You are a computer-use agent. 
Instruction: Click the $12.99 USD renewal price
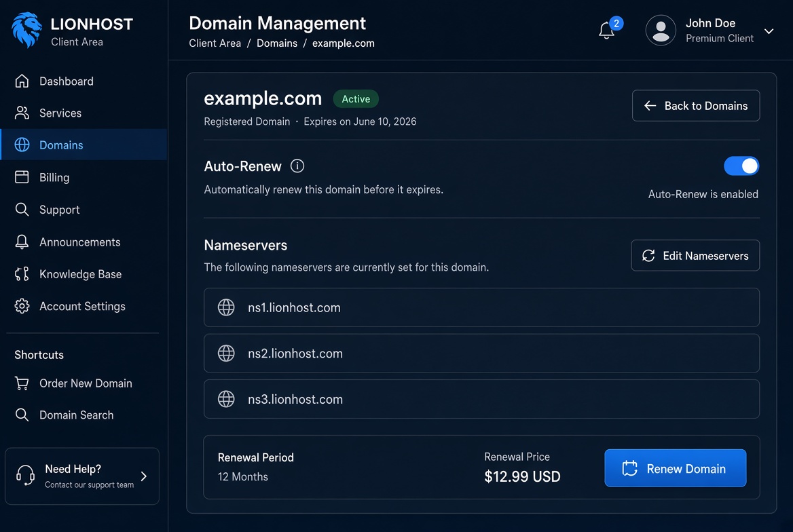(522, 476)
